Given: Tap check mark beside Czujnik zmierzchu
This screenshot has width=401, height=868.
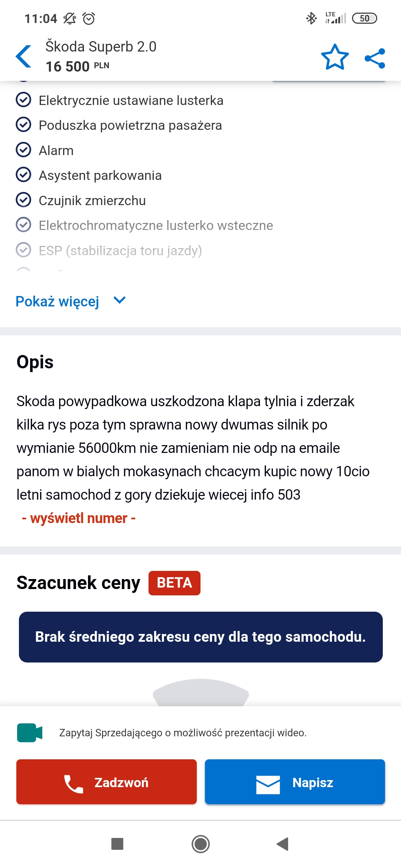Looking at the screenshot, I should 23,200.
